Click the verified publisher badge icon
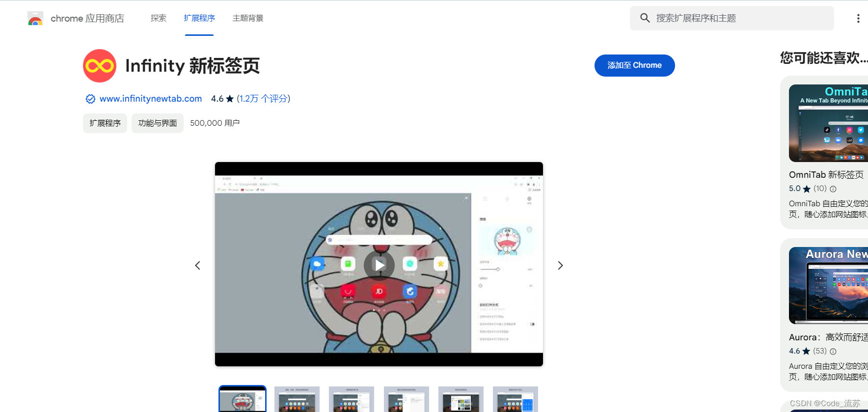868x412 pixels. point(90,99)
